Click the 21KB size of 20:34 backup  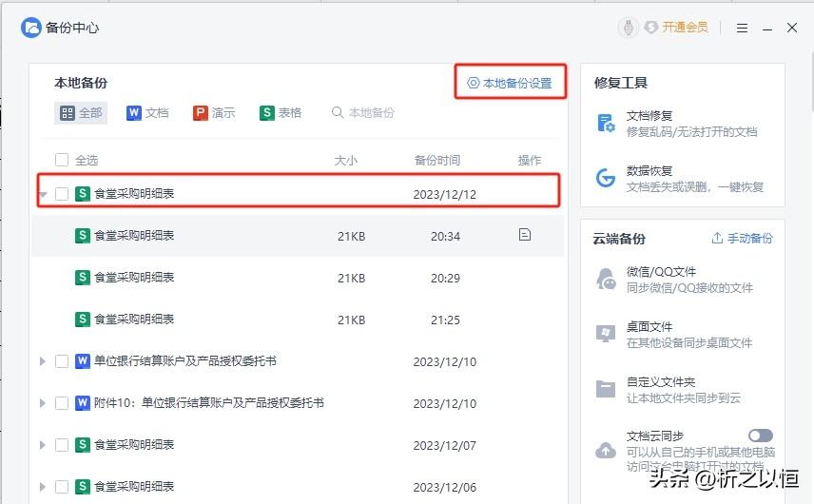click(x=352, y=237)
